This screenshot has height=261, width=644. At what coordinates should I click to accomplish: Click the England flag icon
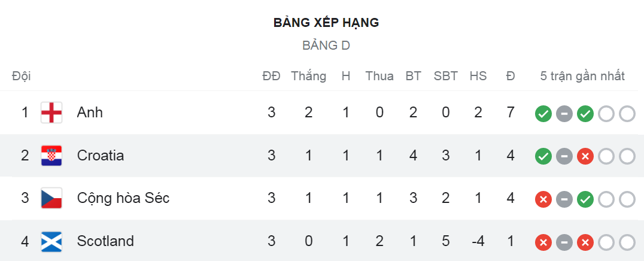51,113
